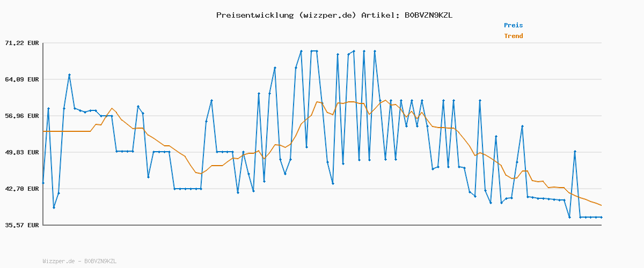644x268 pixels.
Task: Click the 42.70 EUR axis label
Action: coord(22,189)
